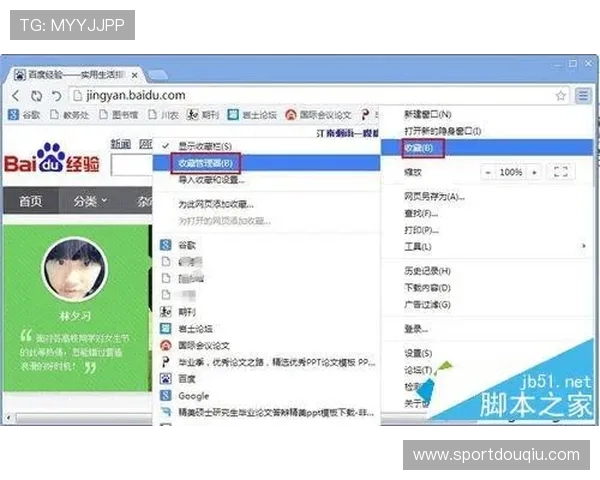Open the 谷歌 bookmark in the submenu list

pyautogui.click(x=266, y=245)
